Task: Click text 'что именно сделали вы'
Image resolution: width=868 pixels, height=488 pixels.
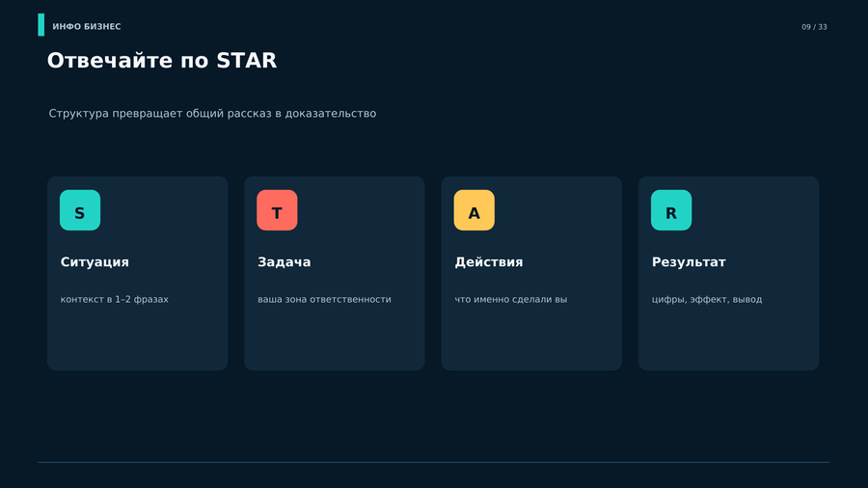Action: click(511, 299)
